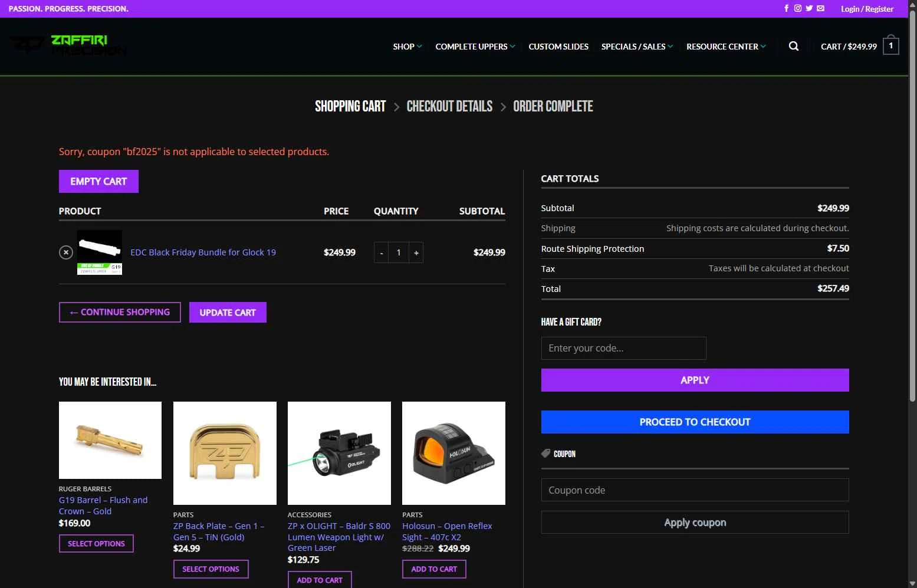Click the Continue Shopping button
This screenshot has width=917, height=588.
(x=120, y=313)
